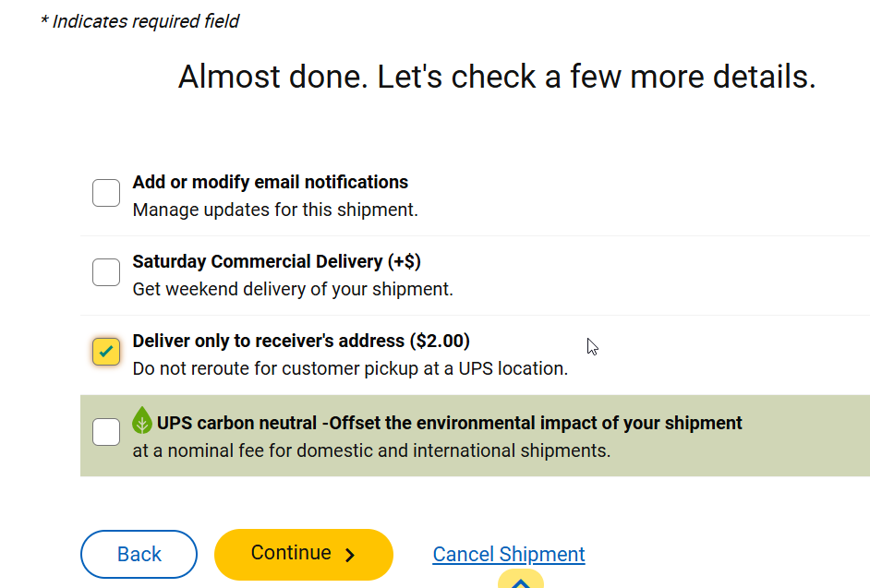This screenshot has width=870, height=588.
Task: Go to the previous step with Back
Action: pos(139,554)
